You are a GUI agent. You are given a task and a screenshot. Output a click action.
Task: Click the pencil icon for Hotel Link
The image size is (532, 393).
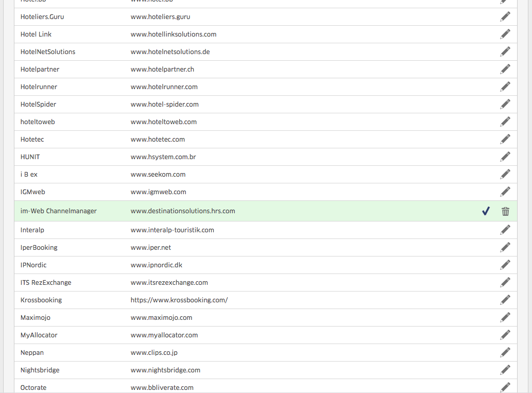[x=505, y=34]
